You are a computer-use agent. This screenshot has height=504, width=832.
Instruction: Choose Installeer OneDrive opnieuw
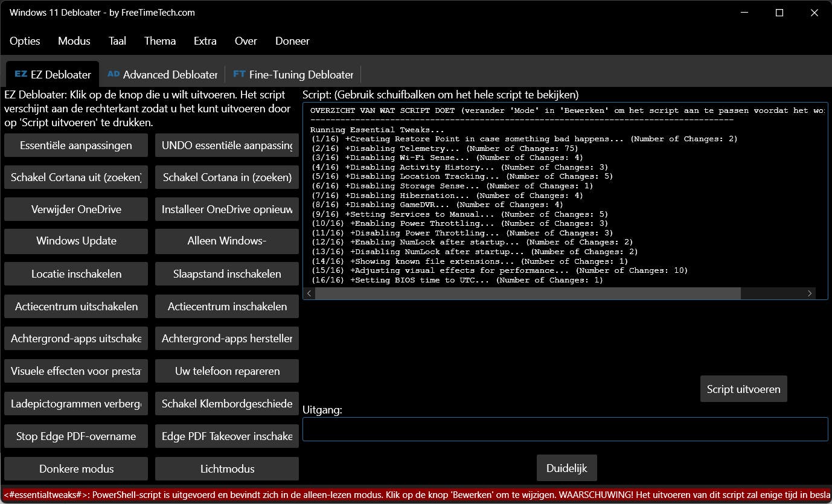(227, 209)
